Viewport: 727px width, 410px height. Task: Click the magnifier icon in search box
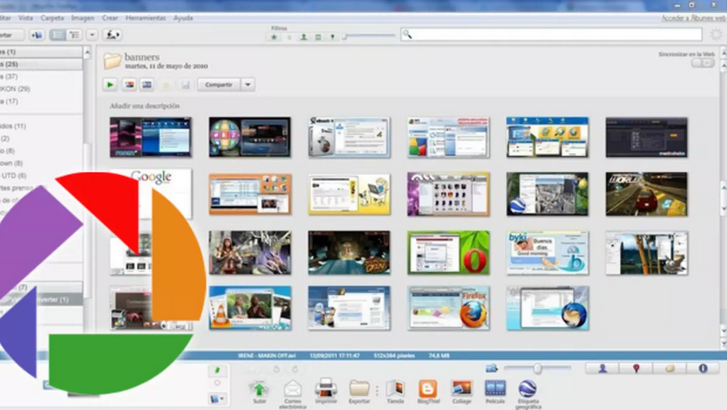click(x=408, y=34)
